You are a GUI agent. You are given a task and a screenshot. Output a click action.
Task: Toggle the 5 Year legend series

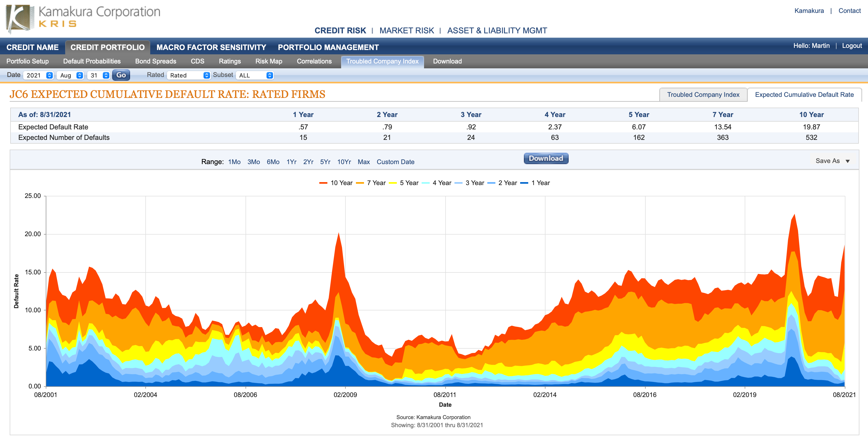click(x=403, y=183)
